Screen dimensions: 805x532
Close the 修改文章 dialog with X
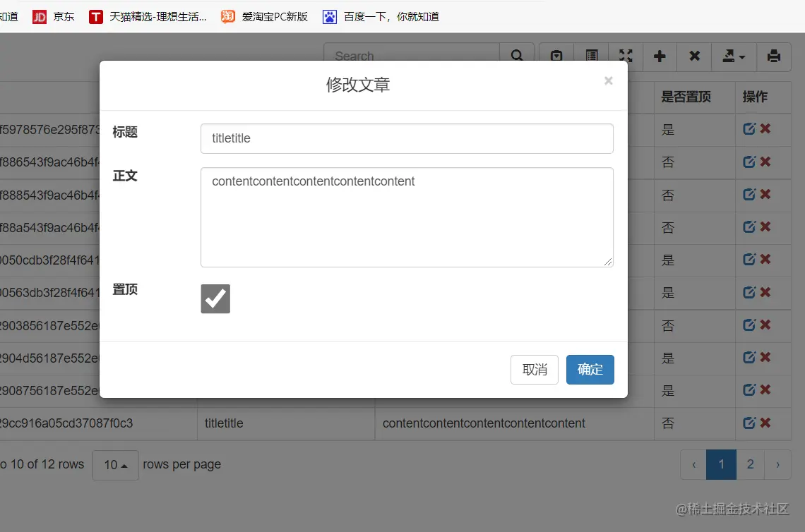pyautogui.click(x=609, y=80)
